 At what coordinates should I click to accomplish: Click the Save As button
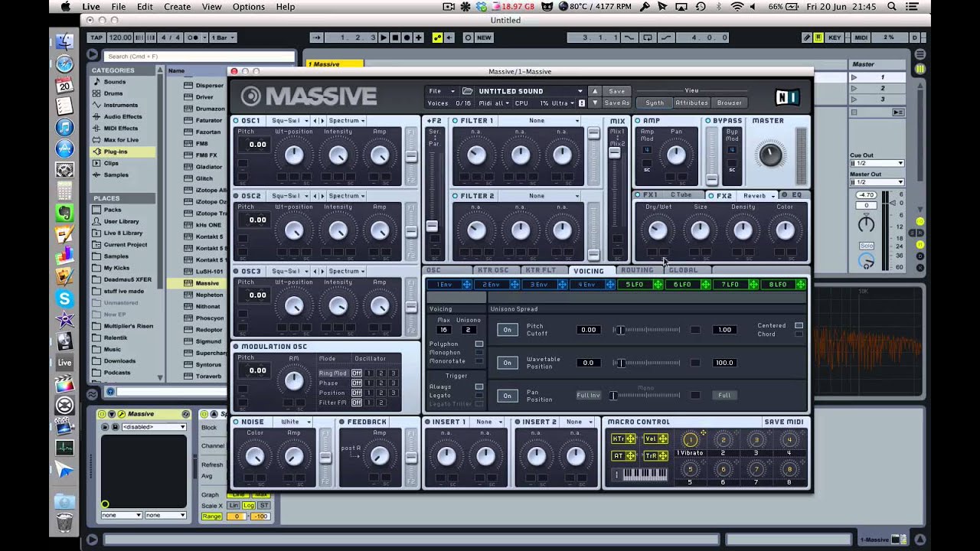[616, 103]
